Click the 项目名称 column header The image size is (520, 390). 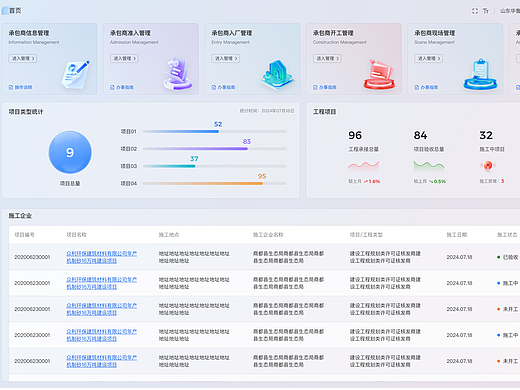[77, 235]
